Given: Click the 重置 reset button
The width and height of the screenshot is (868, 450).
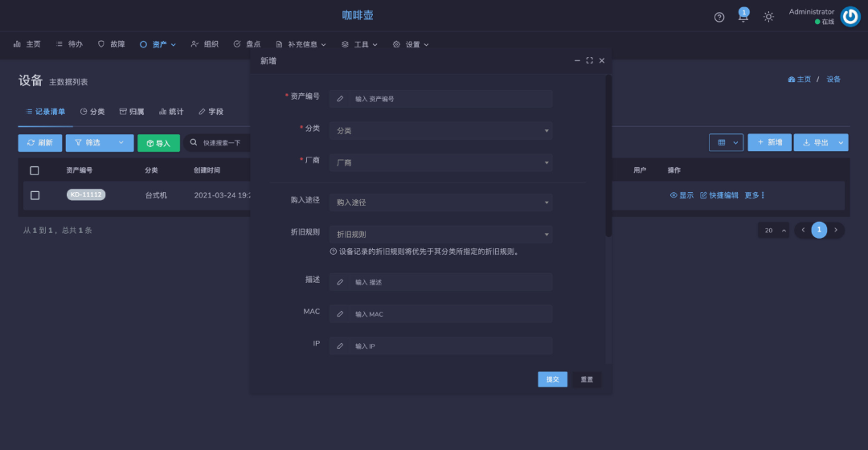Looking at the screenshot, I should click(587, 379).
